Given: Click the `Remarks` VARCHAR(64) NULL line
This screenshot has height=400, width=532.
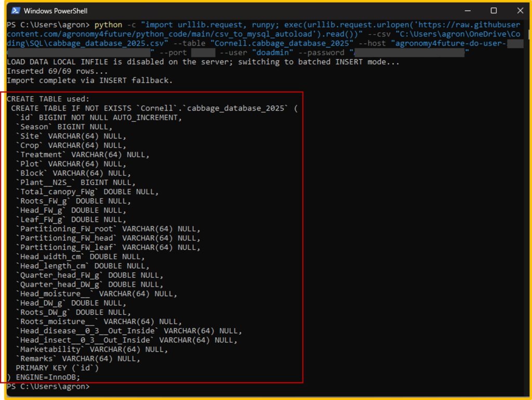Looking at the screenshot, I should click(78, 358).
